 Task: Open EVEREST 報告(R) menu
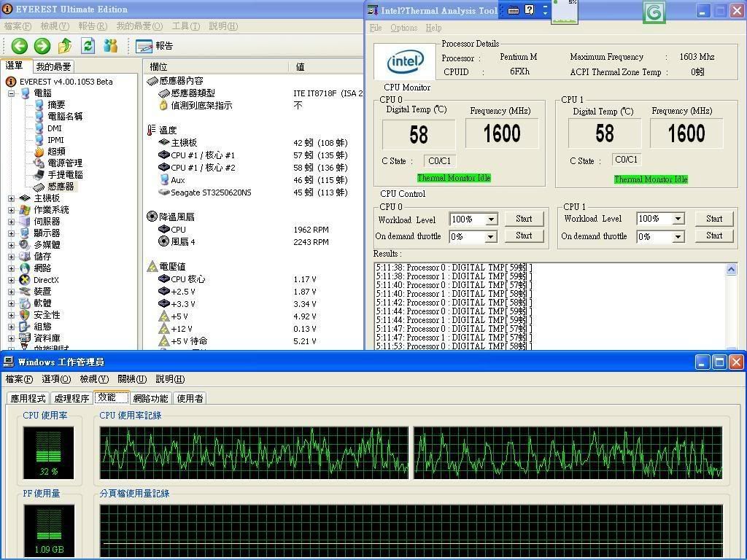point(93,26)
